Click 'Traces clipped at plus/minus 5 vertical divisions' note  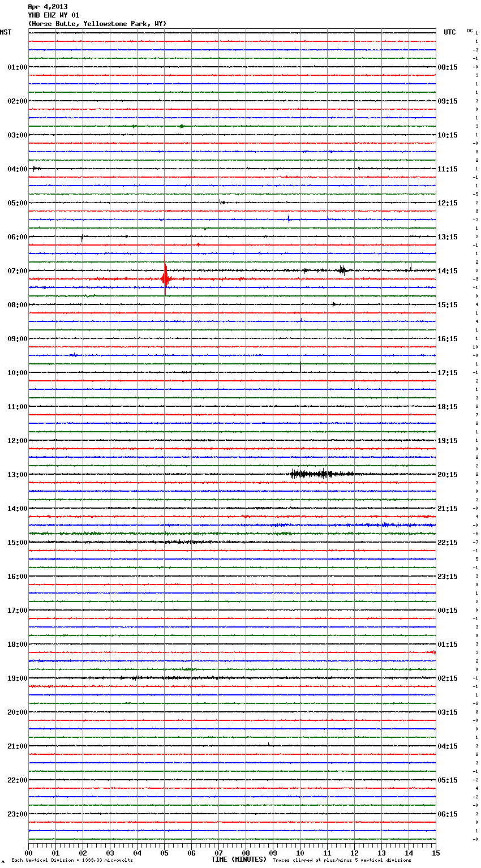[342, 861]
